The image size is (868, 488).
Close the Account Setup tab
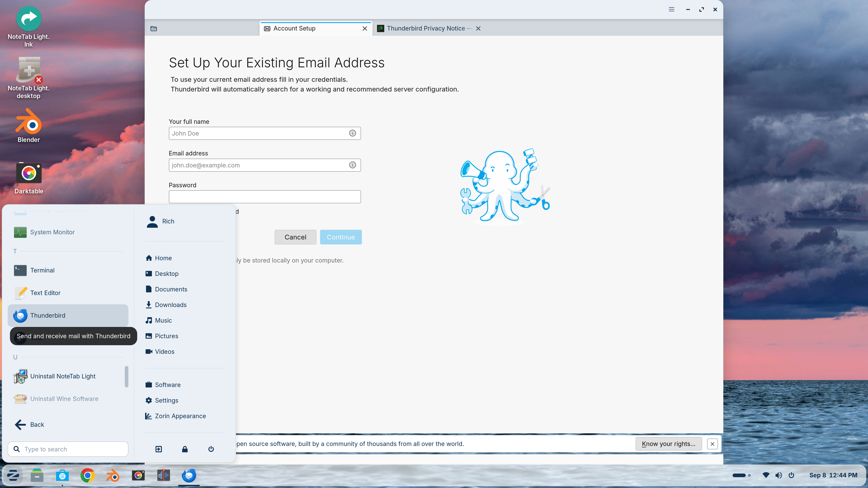(365, 29)
